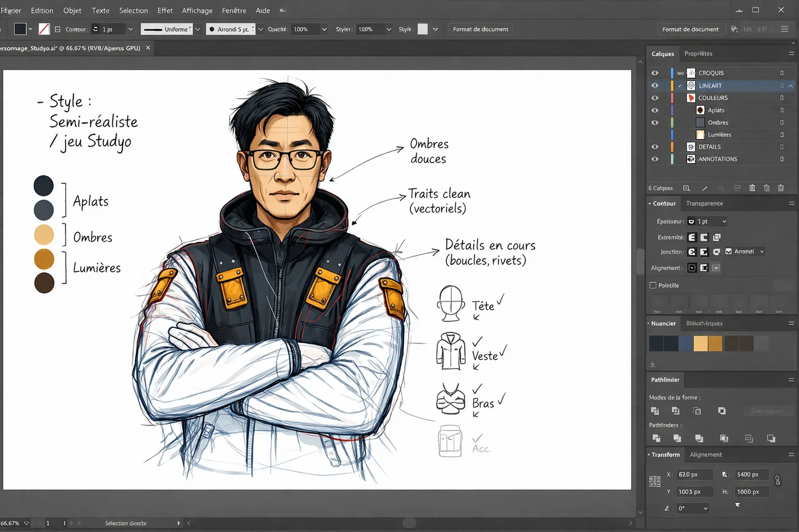Switch to the Transparence tab

704,204
